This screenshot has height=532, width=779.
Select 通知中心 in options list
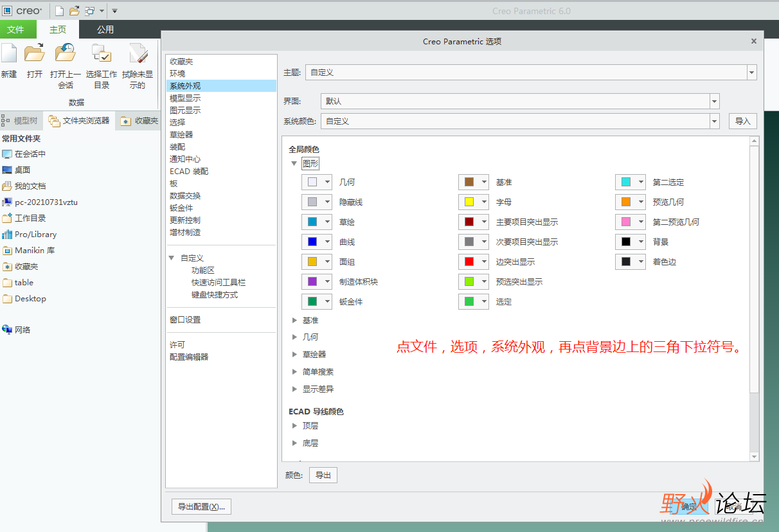tap(185, 159)
